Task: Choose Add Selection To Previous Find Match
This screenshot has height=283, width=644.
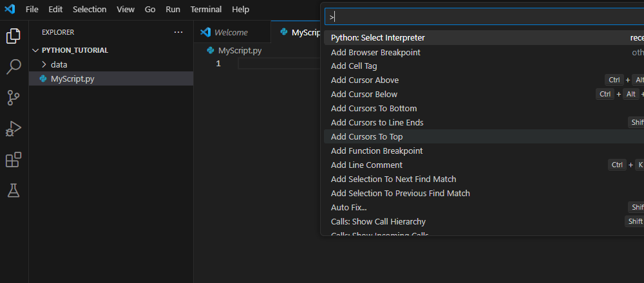Action: (x=484, y=193)
